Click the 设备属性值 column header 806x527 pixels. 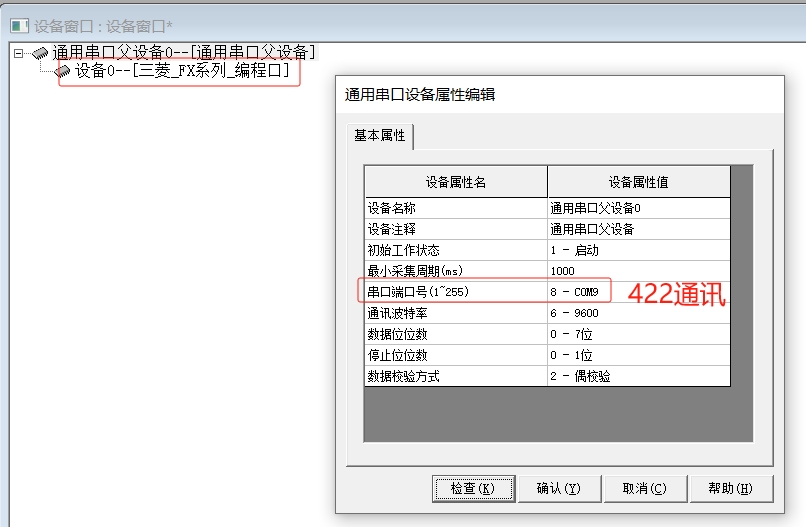pos(638,182)
